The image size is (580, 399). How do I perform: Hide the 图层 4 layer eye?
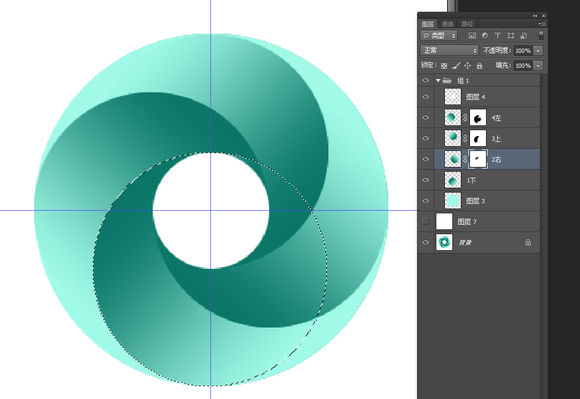tap(425, 97)
